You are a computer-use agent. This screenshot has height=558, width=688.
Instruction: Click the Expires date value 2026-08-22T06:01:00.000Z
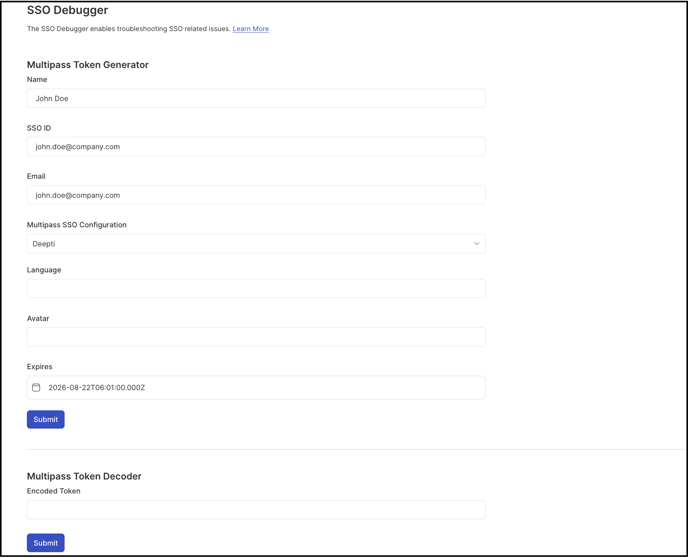coord(97,387)
